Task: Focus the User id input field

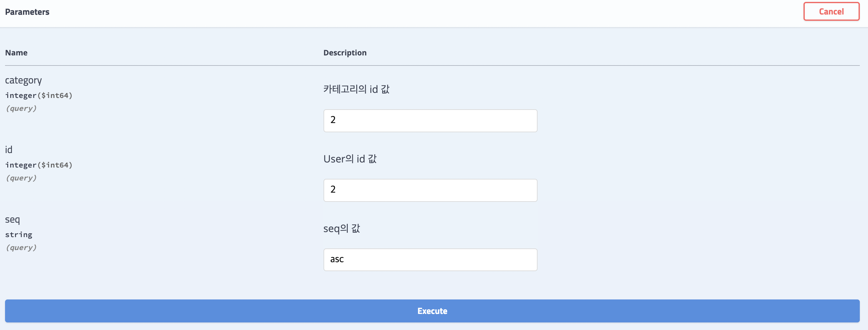Action: coord(430,190)
